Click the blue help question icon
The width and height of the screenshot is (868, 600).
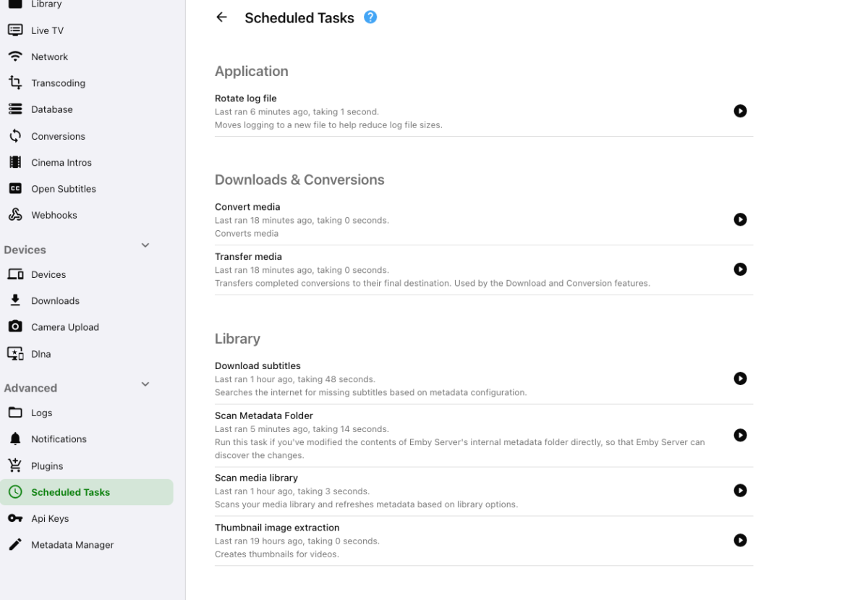[370, 17]
